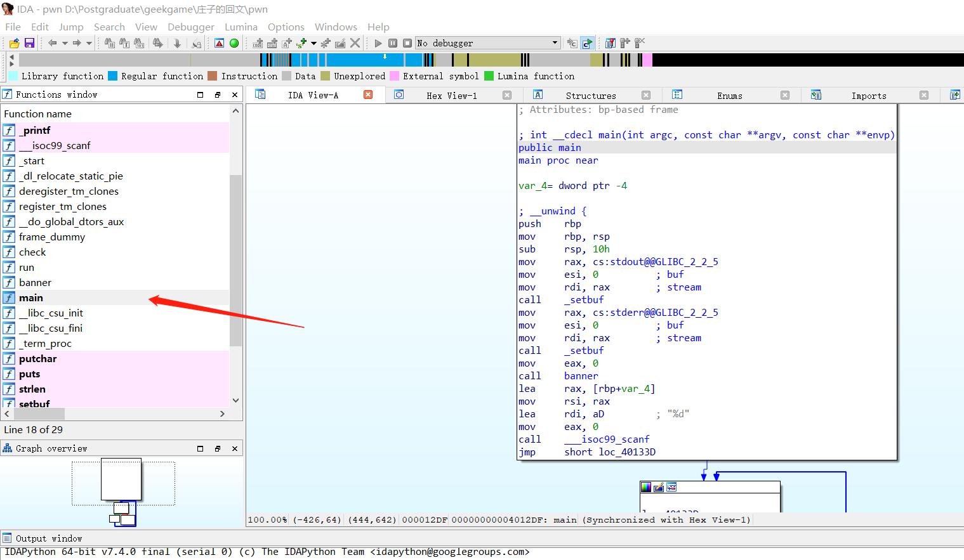Terminate process with the stop button
Viewport: 964px width, 560px height.
tap(407, 43)
